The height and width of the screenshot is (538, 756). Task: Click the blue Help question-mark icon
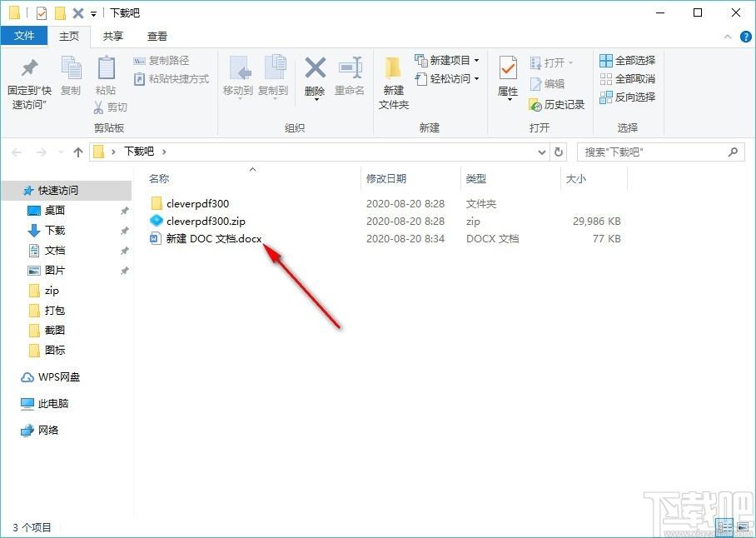[746, 37]
